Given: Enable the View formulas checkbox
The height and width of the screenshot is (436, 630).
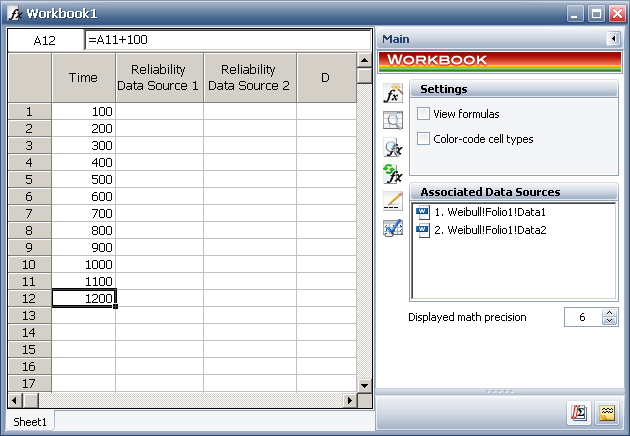Looking at the screenshot, I should 424,114.
